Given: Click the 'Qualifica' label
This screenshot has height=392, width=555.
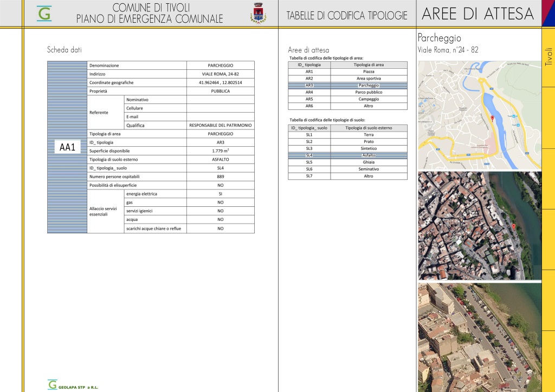Looking at the screenshot, I should (135, 126).
